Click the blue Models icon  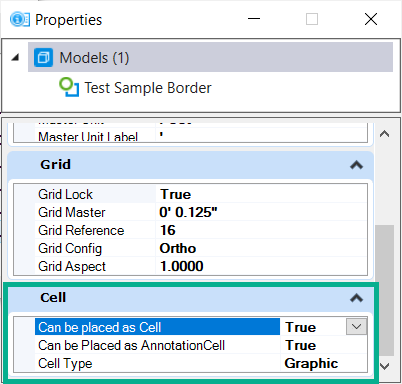pyautogui.click(x=43, y=58)
